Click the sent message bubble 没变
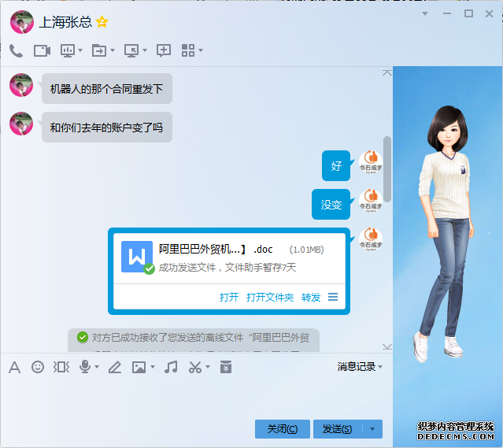The width and height of the screenshot is (503, 448). pos(331,204)
